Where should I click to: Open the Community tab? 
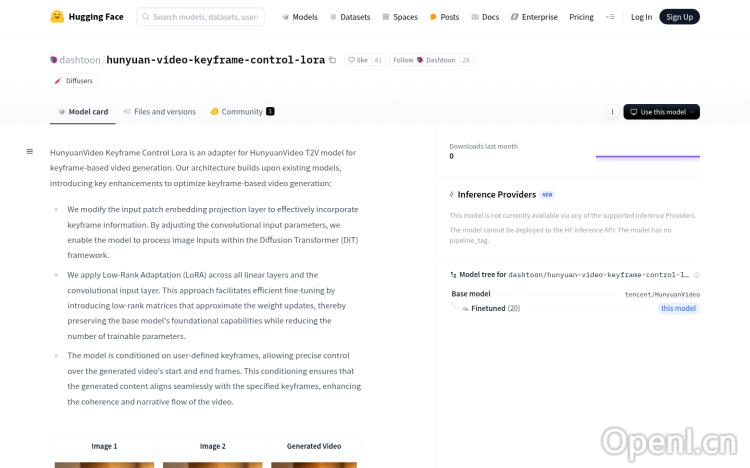[x=243, y=111]
